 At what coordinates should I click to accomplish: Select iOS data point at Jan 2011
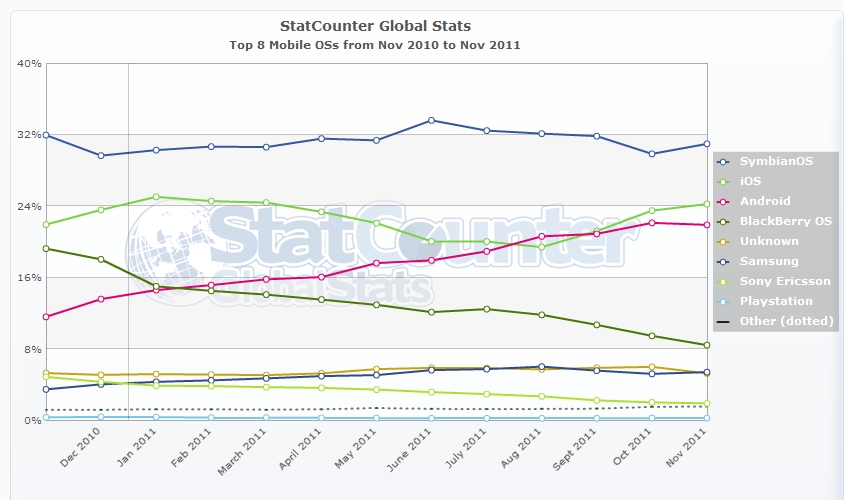[156, 197]
